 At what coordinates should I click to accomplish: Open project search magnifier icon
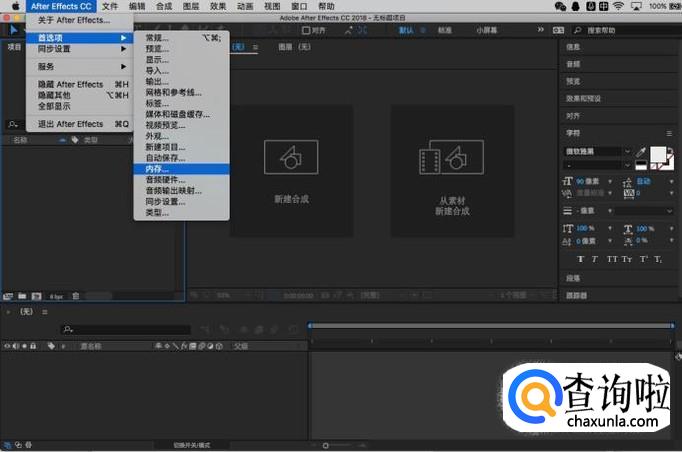[13, 124]
